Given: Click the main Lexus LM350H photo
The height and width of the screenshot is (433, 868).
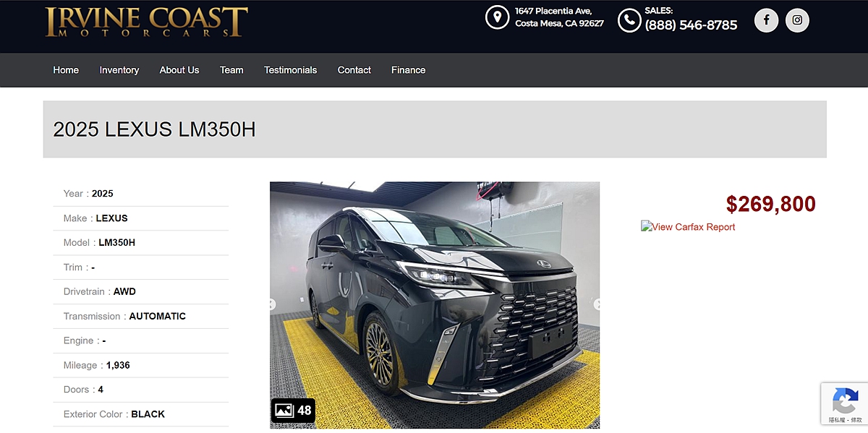Looking at the screenshot, I should (435, 305).
